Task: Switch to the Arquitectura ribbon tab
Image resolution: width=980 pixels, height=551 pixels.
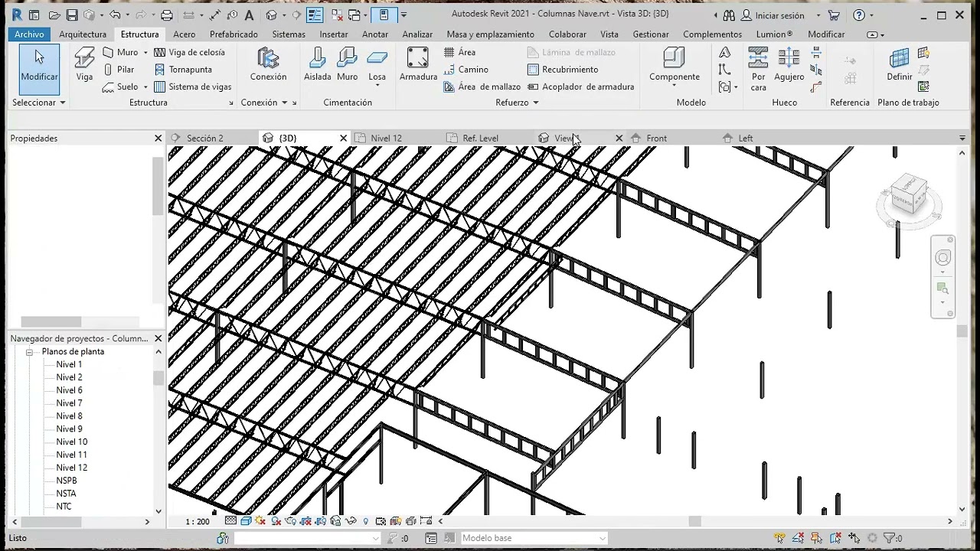Action: coord(83,34)
